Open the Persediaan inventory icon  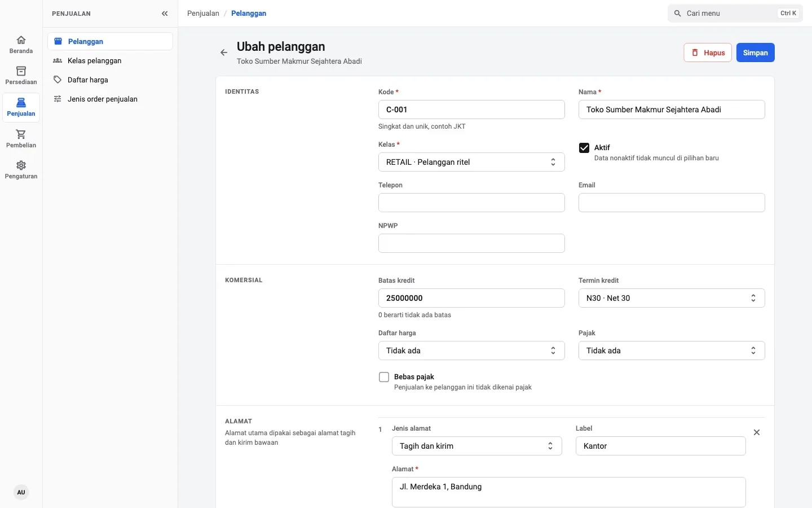point(21,76)
